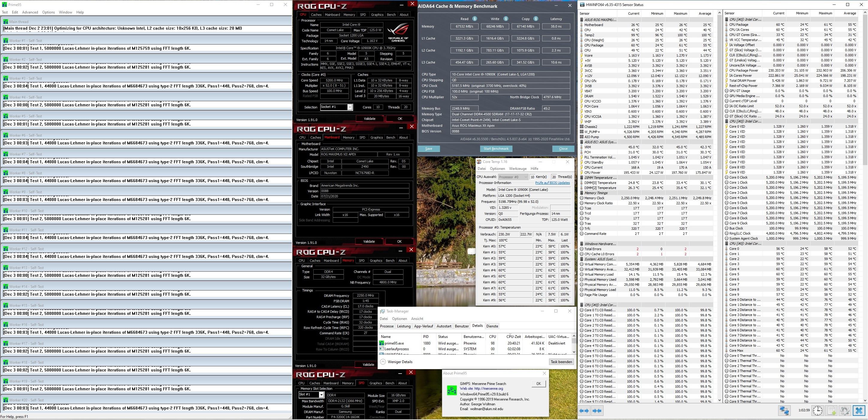Open the Advanced menu in Prime95

(30, 12)
